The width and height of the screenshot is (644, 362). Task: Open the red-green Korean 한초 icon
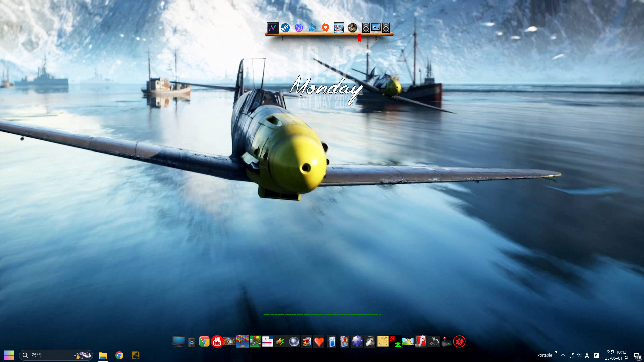(395, 341)
